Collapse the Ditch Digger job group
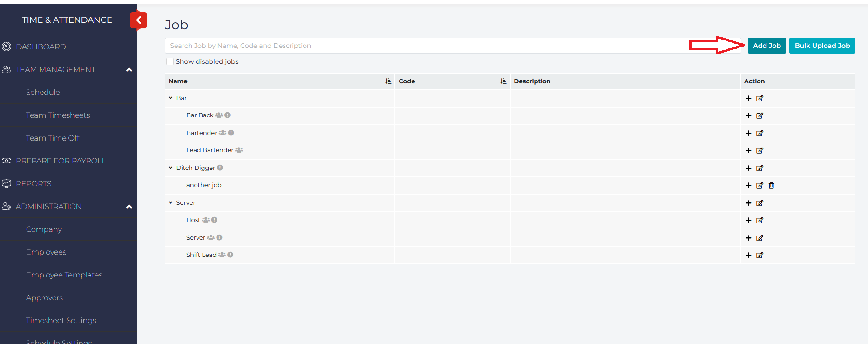Screen dimensions: 868x344 [x=170, y=168]
